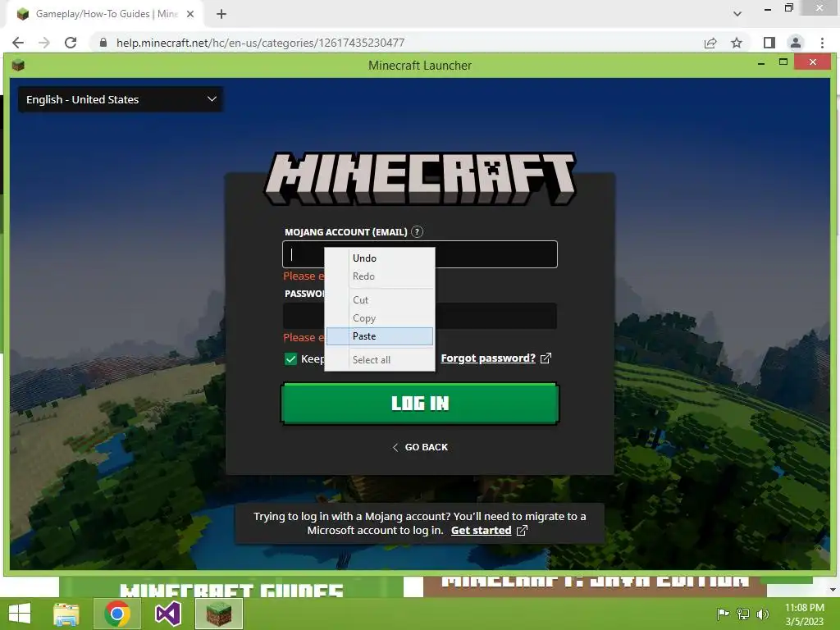Click the share page icon in address bar

point(710,43)
